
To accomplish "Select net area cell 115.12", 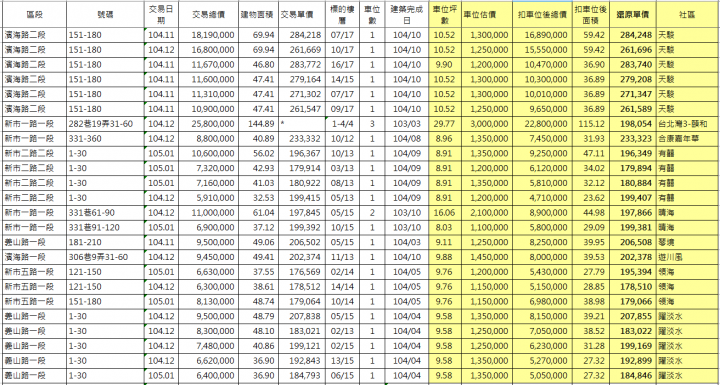I will click(x=591, y=124).
